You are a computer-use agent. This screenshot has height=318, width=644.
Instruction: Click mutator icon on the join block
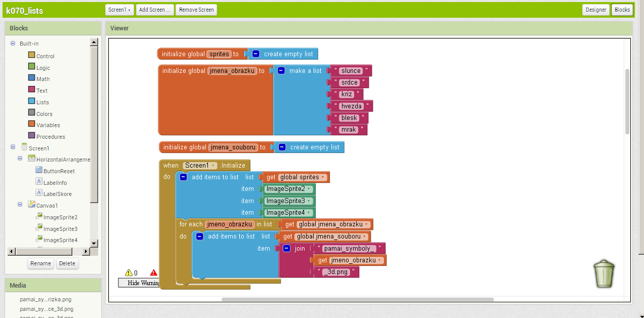pyautogui.click(x=287, y=248)
